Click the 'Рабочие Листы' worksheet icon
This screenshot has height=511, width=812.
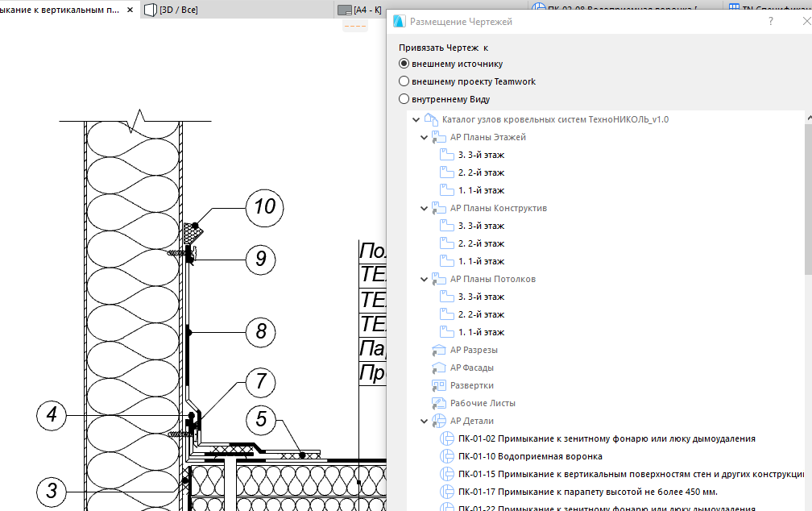pos(439,403)
